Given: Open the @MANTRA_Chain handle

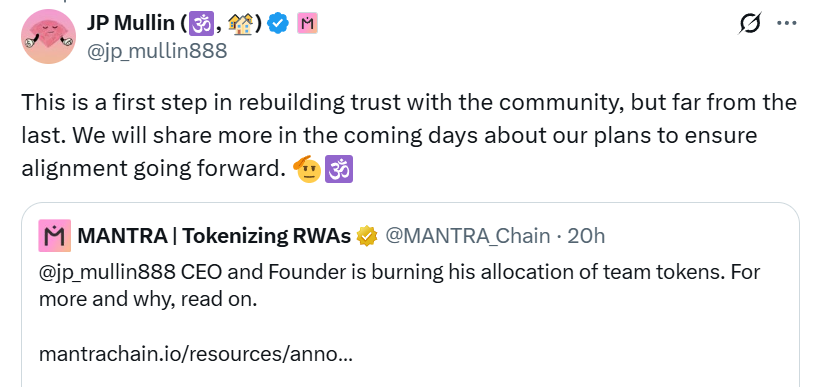Looking at the screenshot, I should click(467, 236).
